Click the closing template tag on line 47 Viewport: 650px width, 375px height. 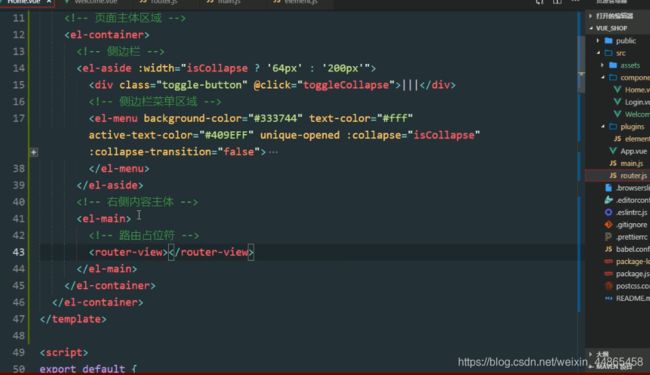73,319
